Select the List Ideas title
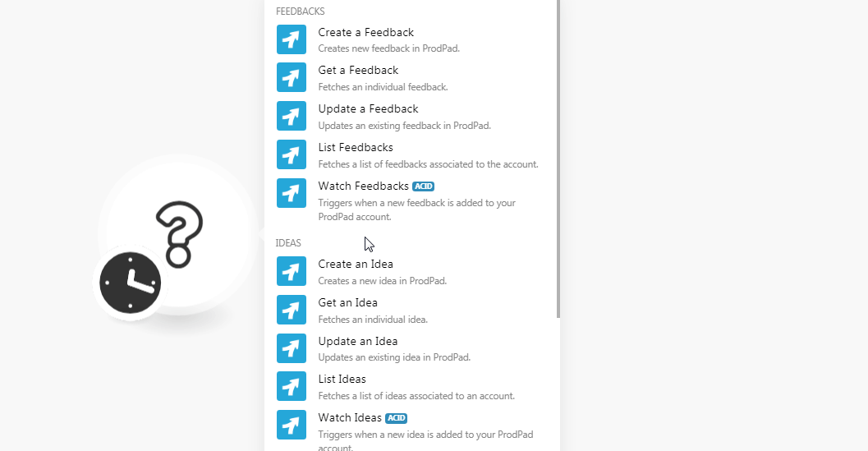This screenshot has width=868, height=451. (342, 380)
